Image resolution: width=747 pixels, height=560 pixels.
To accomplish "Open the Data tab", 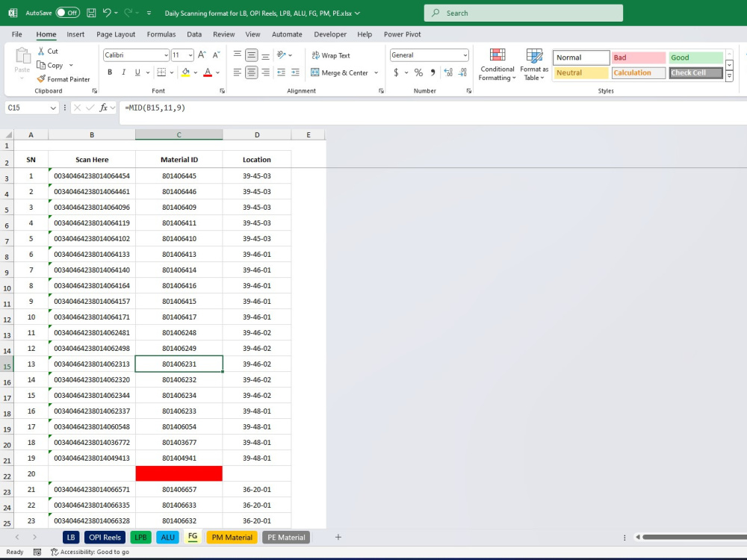I will (194, 34).
